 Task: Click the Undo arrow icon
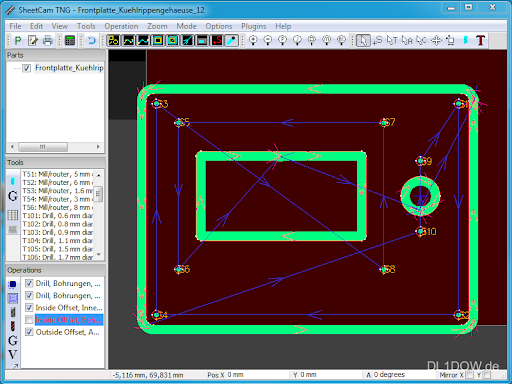coord(91,41)
